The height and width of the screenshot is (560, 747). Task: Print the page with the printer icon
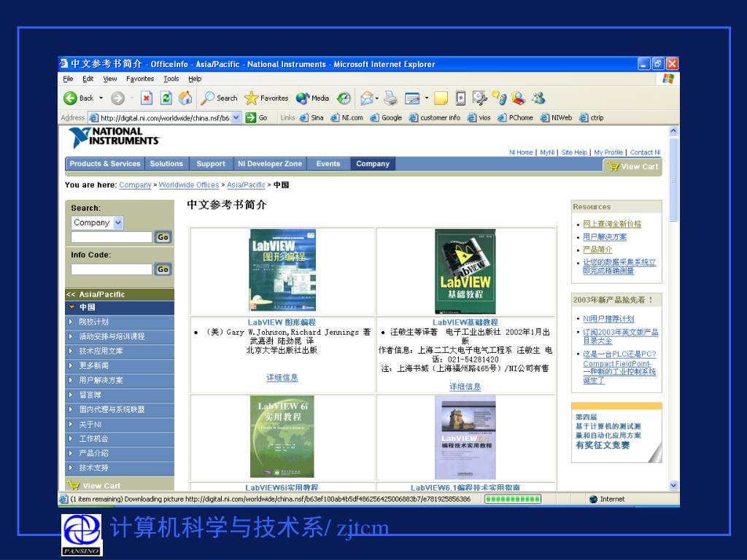click(x=391, y=98)
